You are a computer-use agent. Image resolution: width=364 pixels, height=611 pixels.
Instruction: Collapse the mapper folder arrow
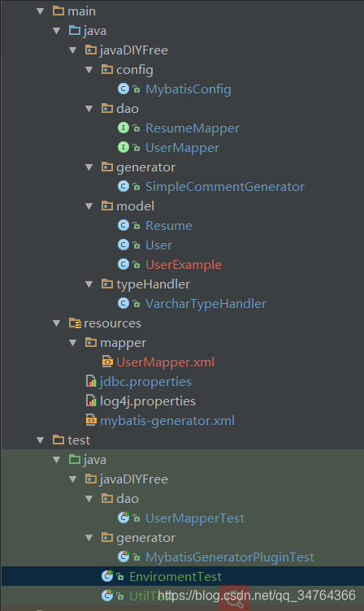[x=73, y=343]
